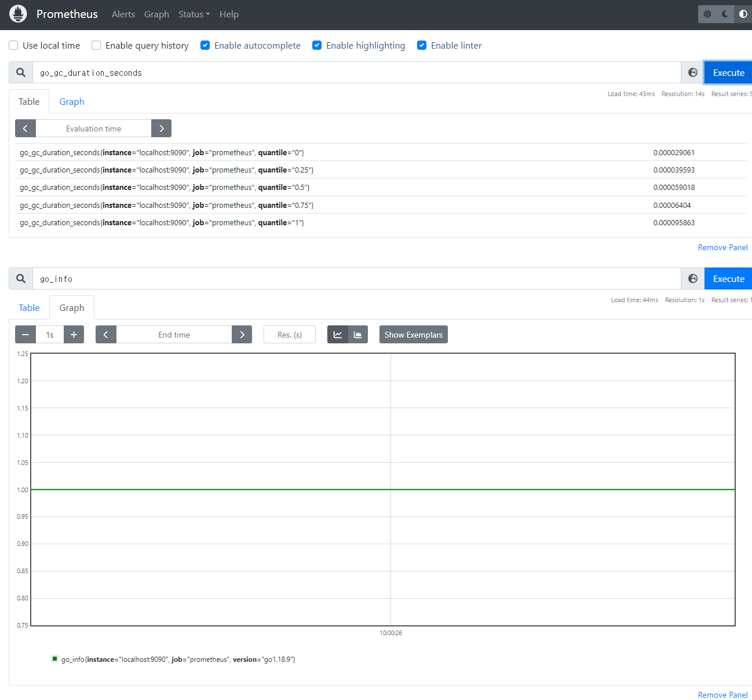Disable Enable highlighting checkbox
The image size is (752, 700).
click(317, 45)
